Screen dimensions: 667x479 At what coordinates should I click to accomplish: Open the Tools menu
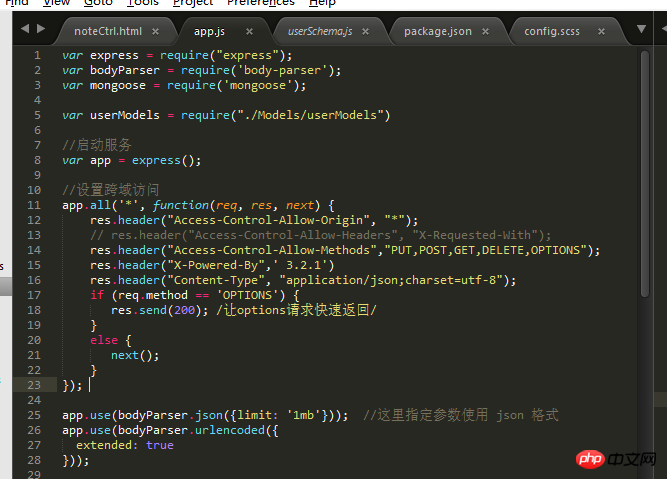coord(143,3)
